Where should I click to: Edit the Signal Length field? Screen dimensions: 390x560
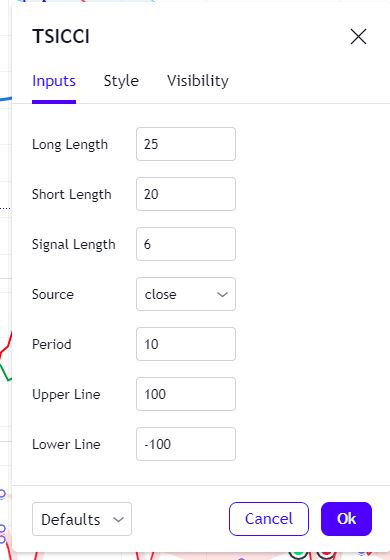point(186,244)
